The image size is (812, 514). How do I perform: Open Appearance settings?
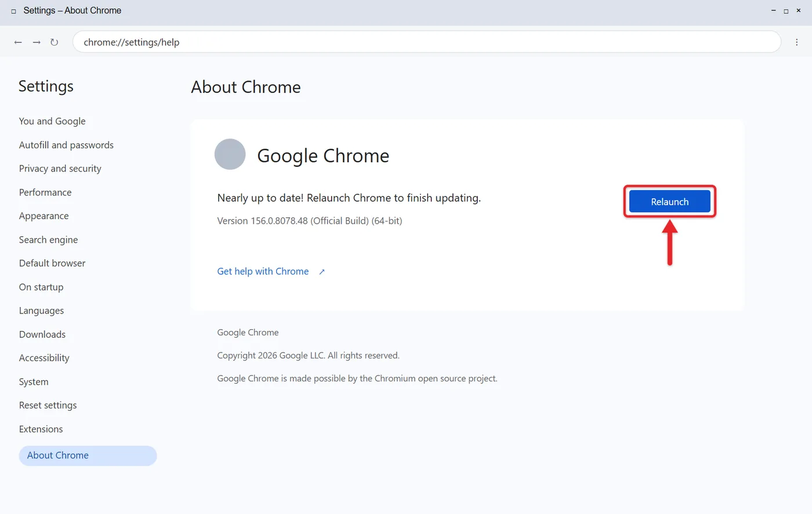coord(43,216)
